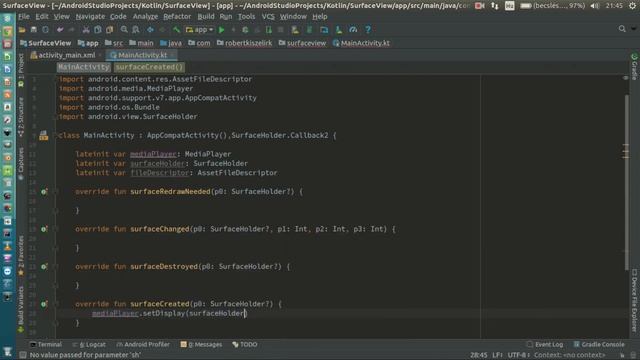Click the editor vertical scrollbar
Image resolution: width=640 pixels, height=360 pixels.
click(626, 182)
